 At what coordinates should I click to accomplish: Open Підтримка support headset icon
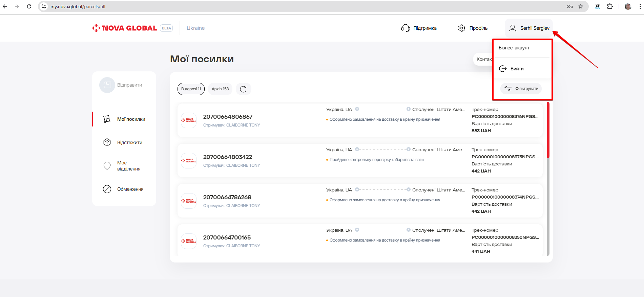[x=405, y=28]
